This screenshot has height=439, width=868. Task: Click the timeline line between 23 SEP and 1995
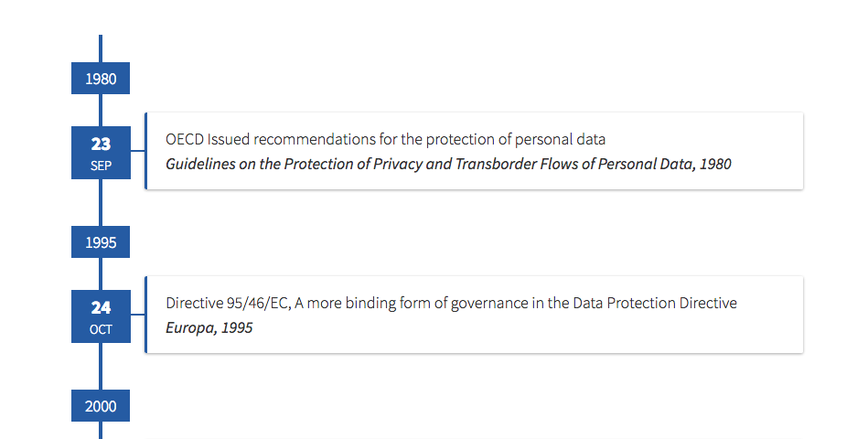(101, 202)
